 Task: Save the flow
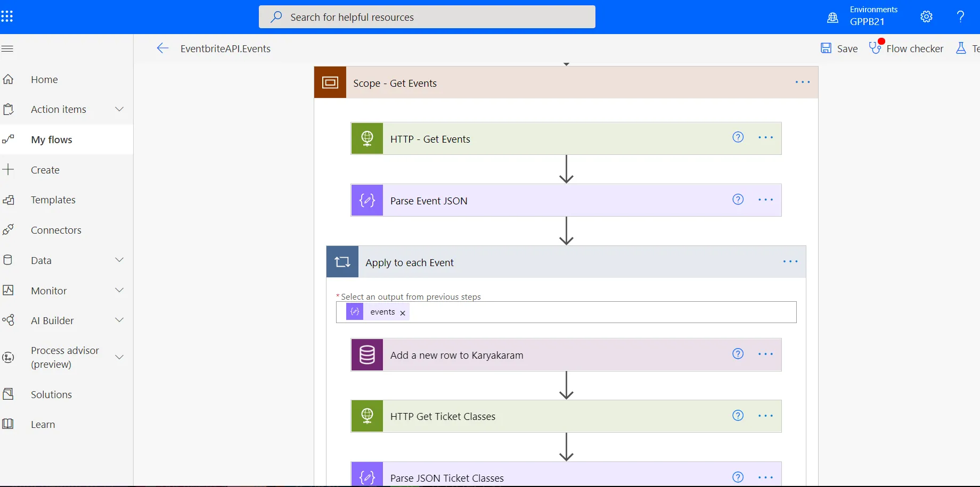[x=839, y=48]
